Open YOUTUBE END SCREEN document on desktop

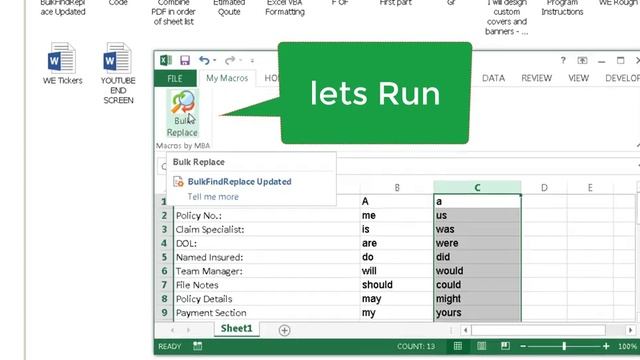[x=118, y=73]
